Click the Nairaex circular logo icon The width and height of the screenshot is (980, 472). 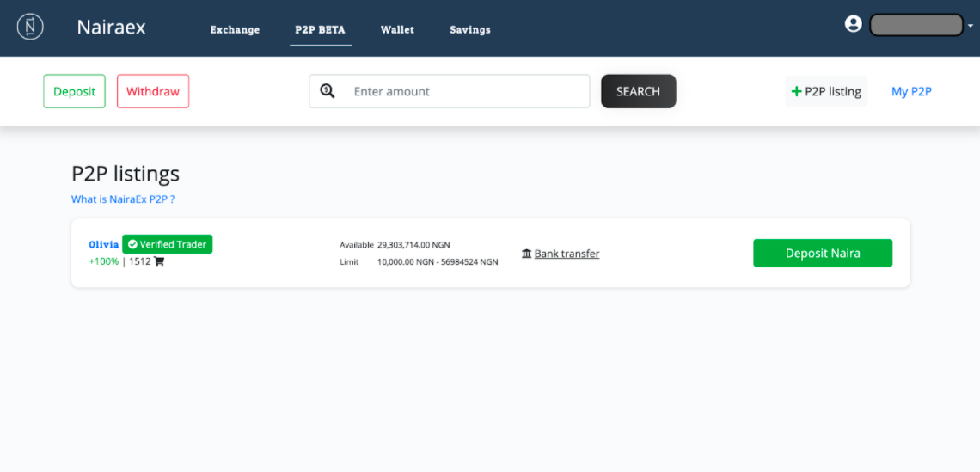click(x=30, y=28)
